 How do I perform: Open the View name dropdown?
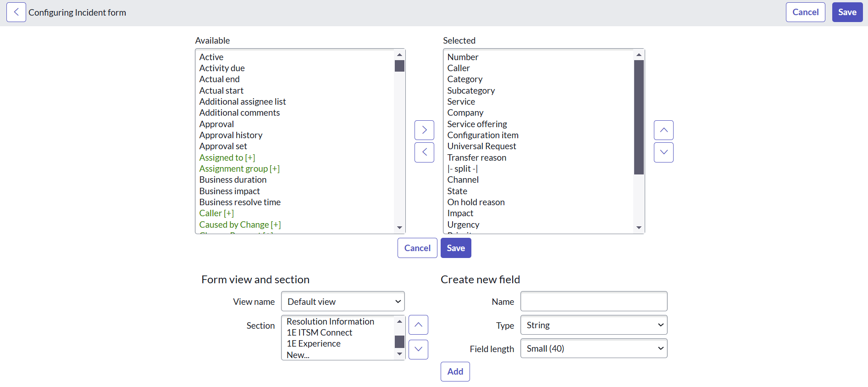tap(343, 302)
